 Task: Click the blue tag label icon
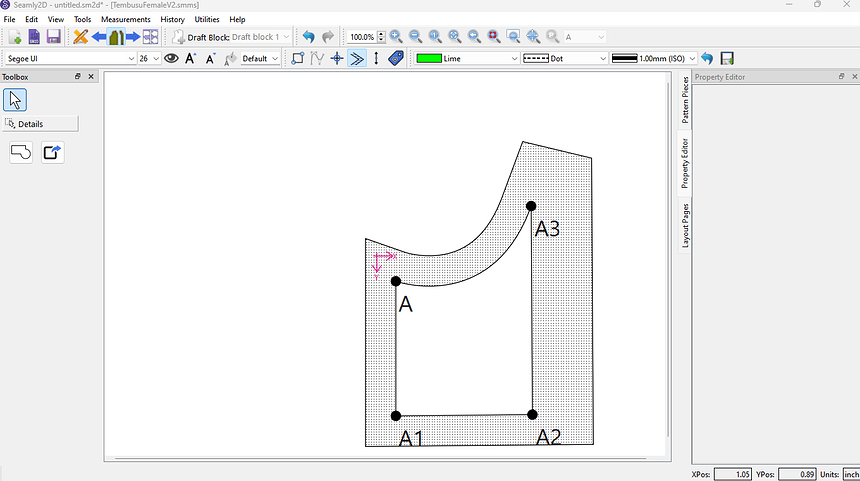coord(396,59)
